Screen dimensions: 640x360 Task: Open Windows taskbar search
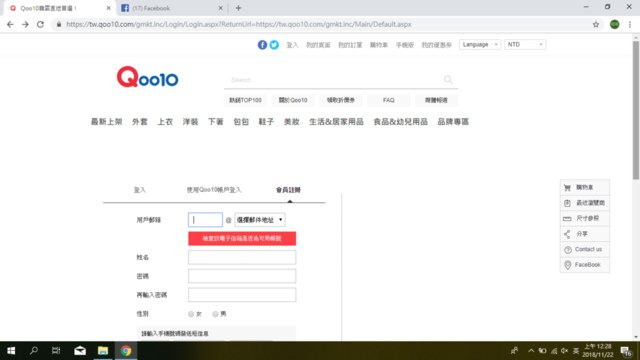34,351
